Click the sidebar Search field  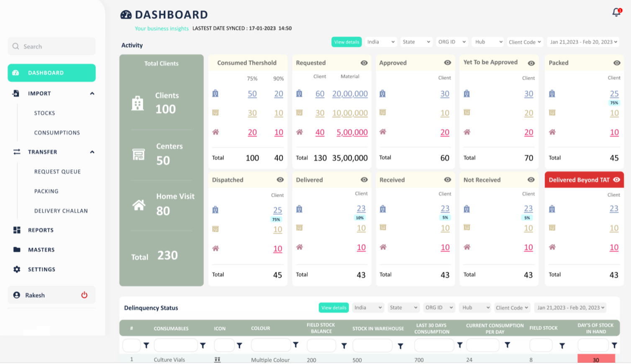coord(51,46)
